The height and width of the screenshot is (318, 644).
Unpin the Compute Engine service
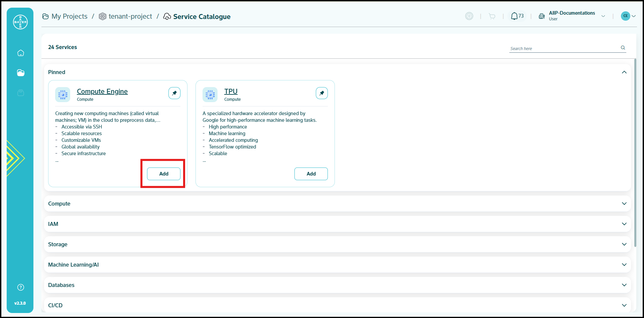(174, 93)
